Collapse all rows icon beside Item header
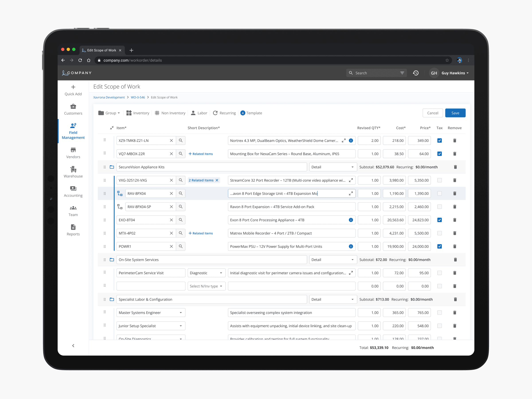Image resolution: width=532 pixels, height=399 pixels. pos(111,128)
